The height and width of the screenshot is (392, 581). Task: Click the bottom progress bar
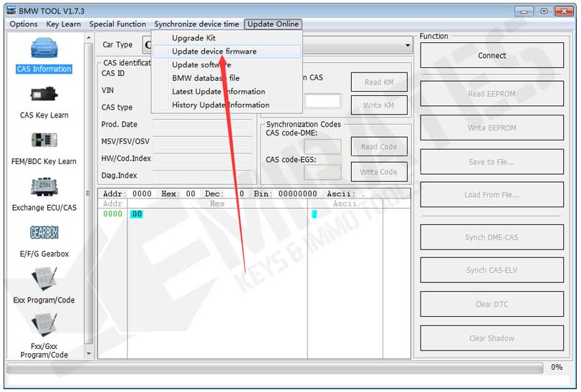coord(274,368)
